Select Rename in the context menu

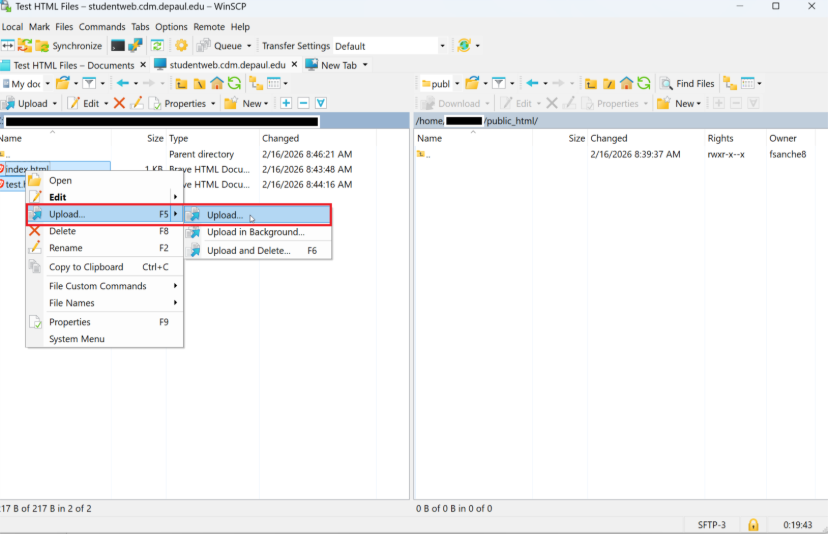pyautogui.click(x=66, y=248)
